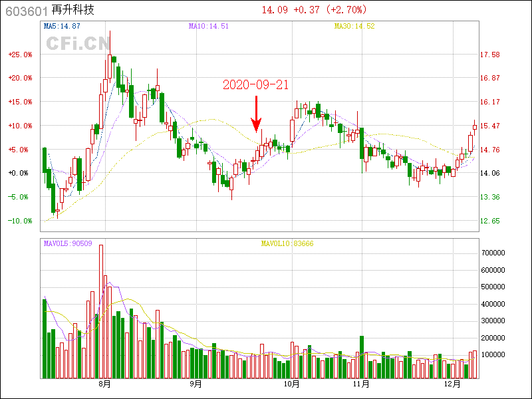Click the MAVOL10:83666 volume label
This screenshot has width=532, height=399.
287,243
